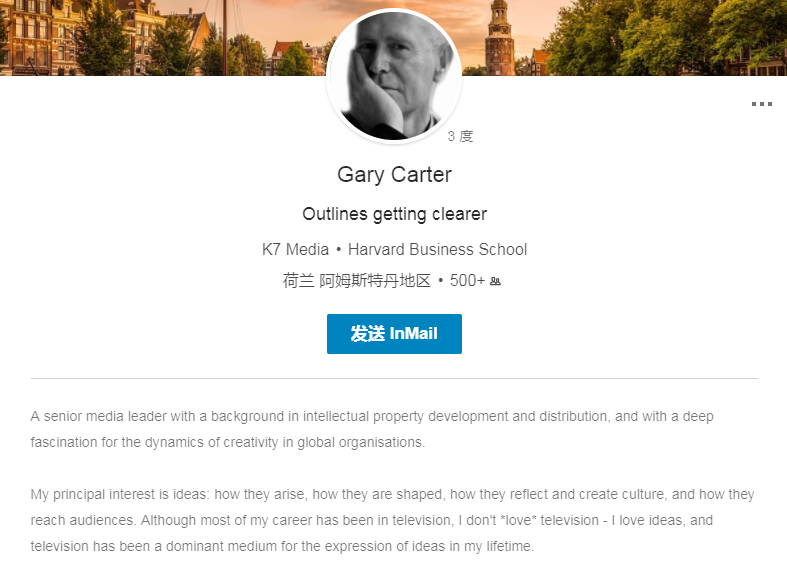Open the three-dot more options menu
Viewport: 787px width, 564px height.
[x=761, y=104]
